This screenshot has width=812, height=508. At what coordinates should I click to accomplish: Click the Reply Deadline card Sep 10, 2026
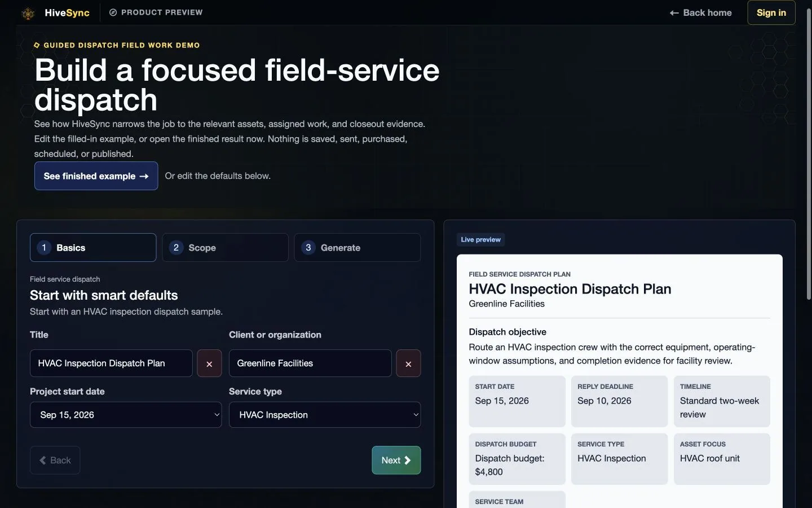[x=619, y=401]
